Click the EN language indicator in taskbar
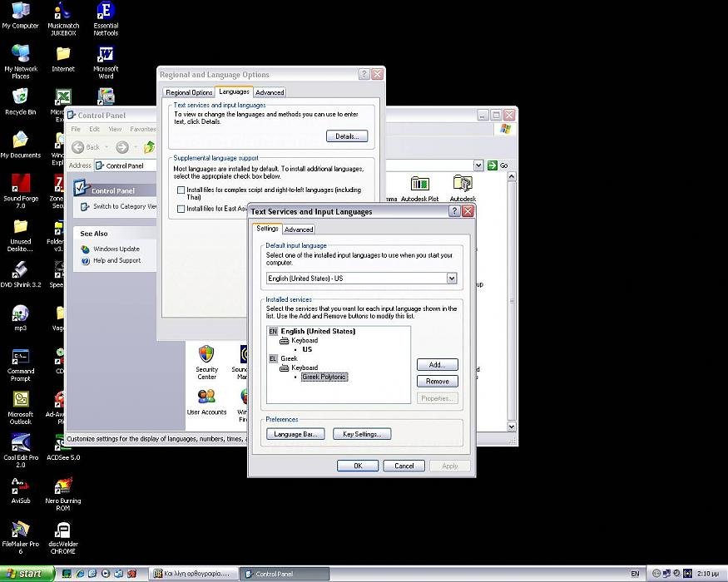The width and height of the screenshot is (728, 582). coord(635,574)
